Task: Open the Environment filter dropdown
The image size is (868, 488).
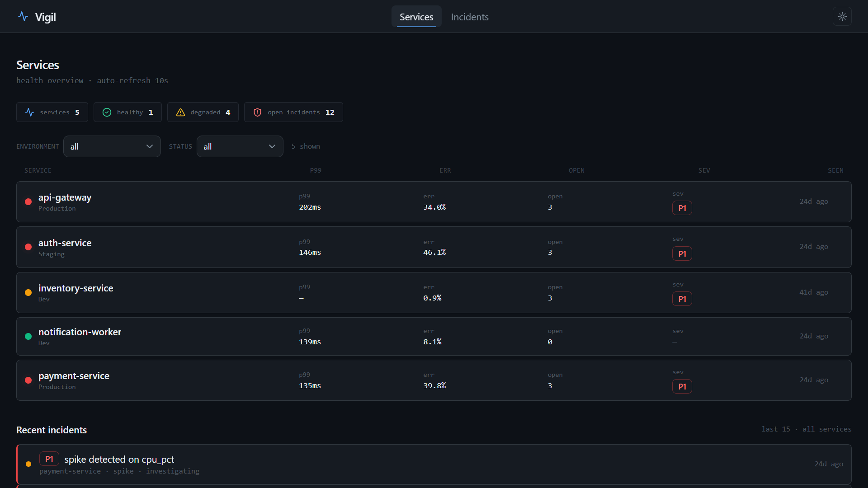Action: tap(112, 146)
